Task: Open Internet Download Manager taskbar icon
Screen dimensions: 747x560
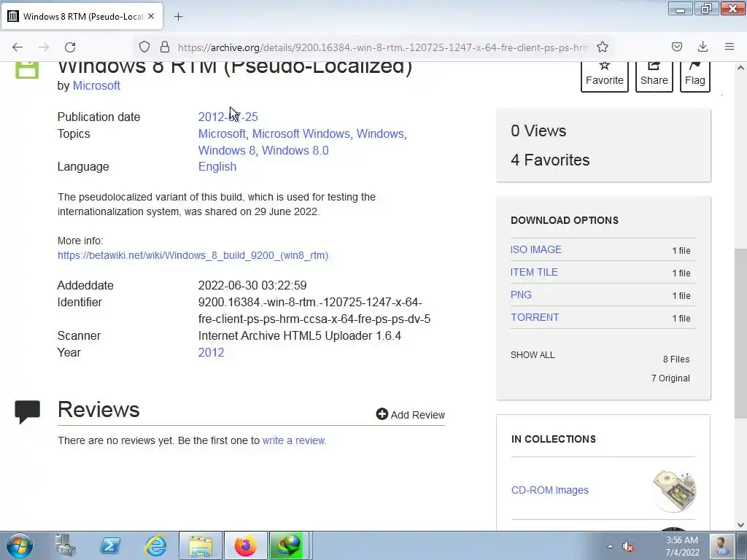Action: (290, 545)
